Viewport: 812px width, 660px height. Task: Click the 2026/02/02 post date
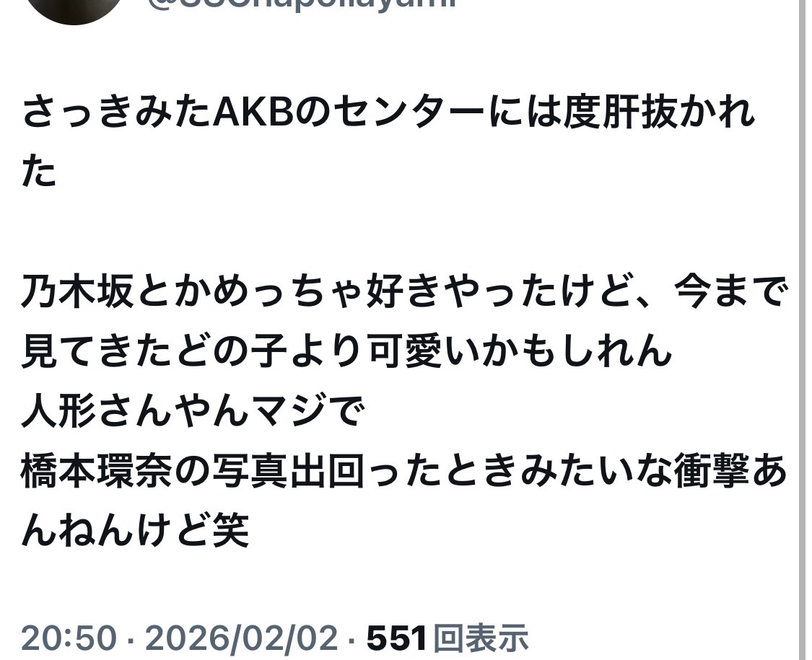[x=241, y=637]
